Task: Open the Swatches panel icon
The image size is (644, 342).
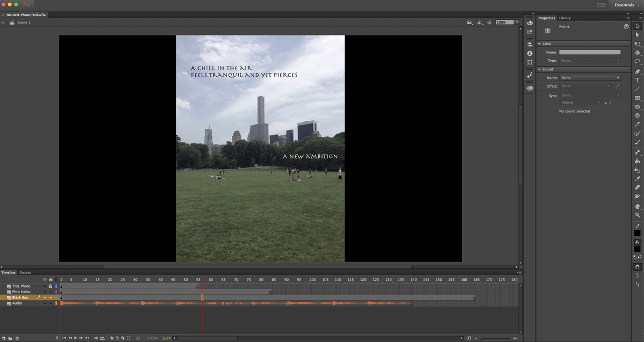Action: (530, 32)
